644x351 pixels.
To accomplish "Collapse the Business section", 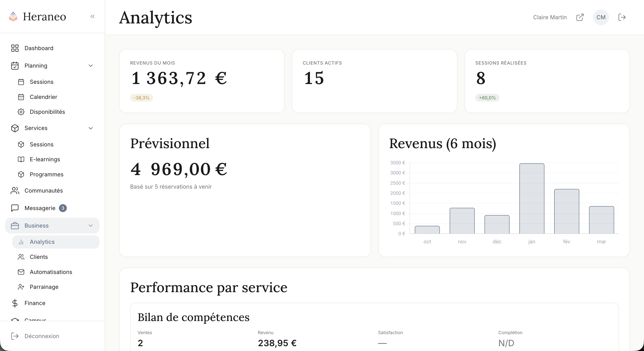I will 91,225.
